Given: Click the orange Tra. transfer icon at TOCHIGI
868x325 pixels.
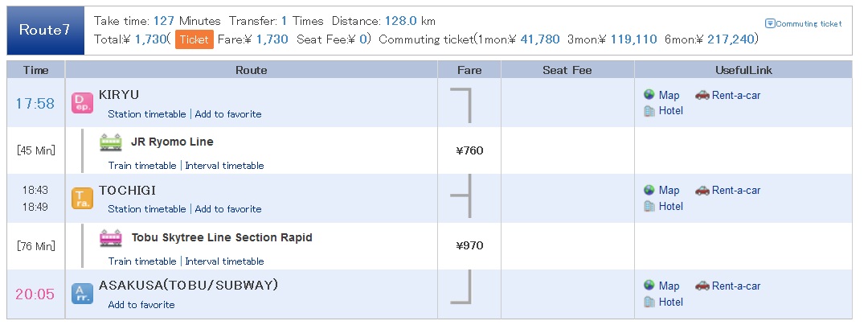Looking at the screenshot, I should tap(83, 198).
